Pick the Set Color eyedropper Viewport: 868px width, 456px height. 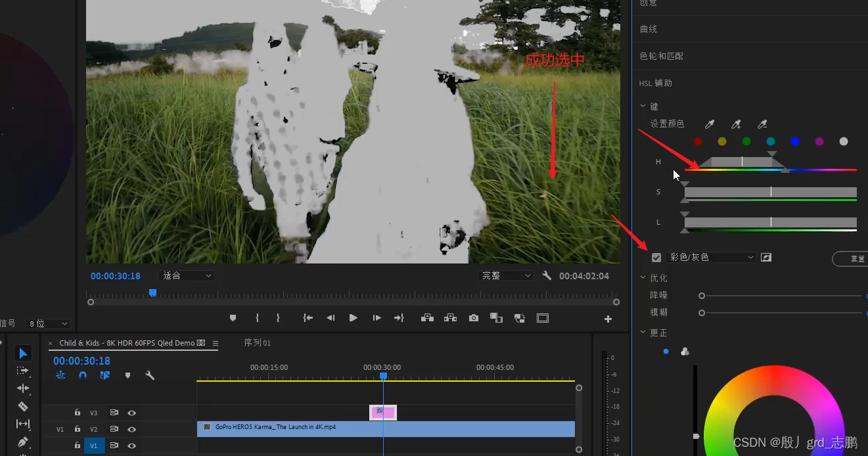point(710,124)
